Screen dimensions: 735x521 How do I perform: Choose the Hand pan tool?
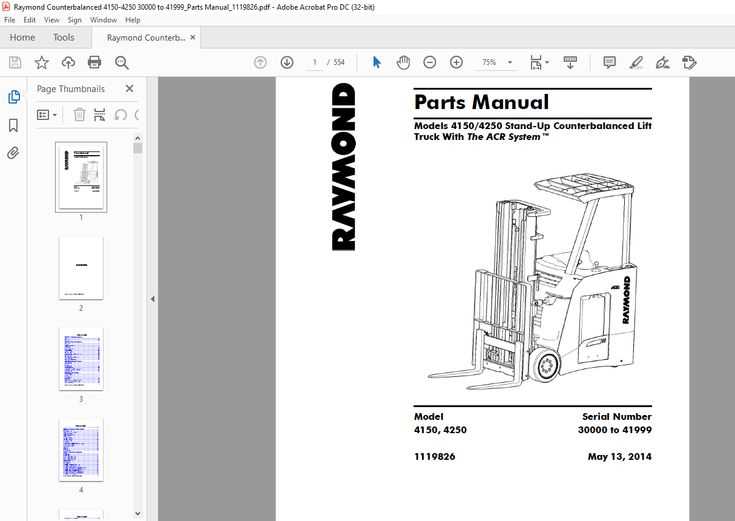(x=403, y=62)
